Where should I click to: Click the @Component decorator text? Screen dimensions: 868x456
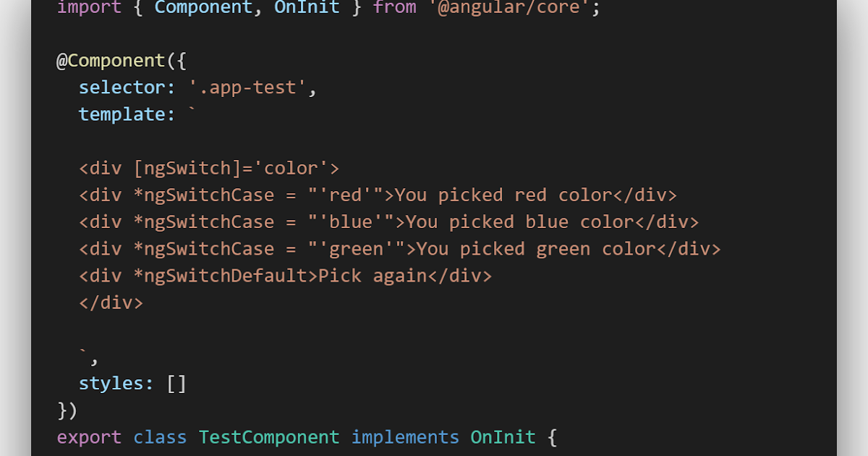coord(111,61)
